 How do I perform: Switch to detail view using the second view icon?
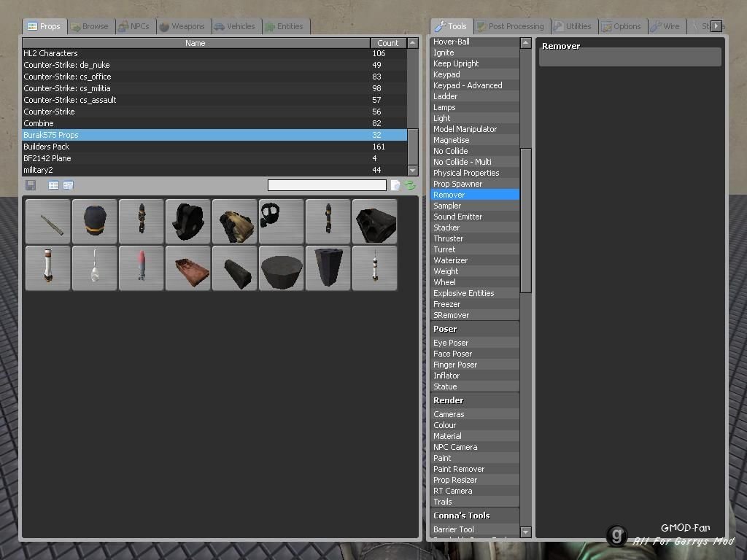coord(69,184)
